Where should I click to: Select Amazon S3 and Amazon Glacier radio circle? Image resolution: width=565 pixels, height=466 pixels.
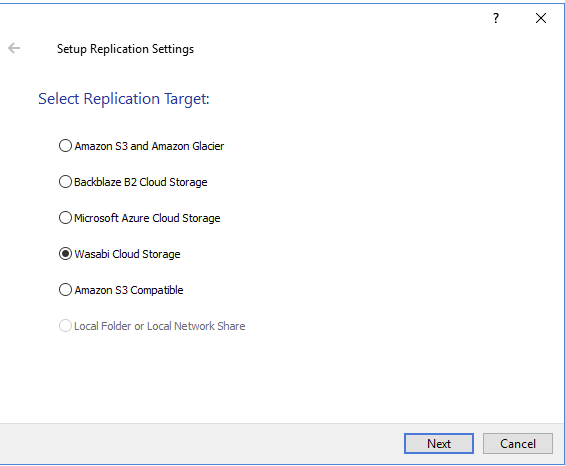(65, 146)
